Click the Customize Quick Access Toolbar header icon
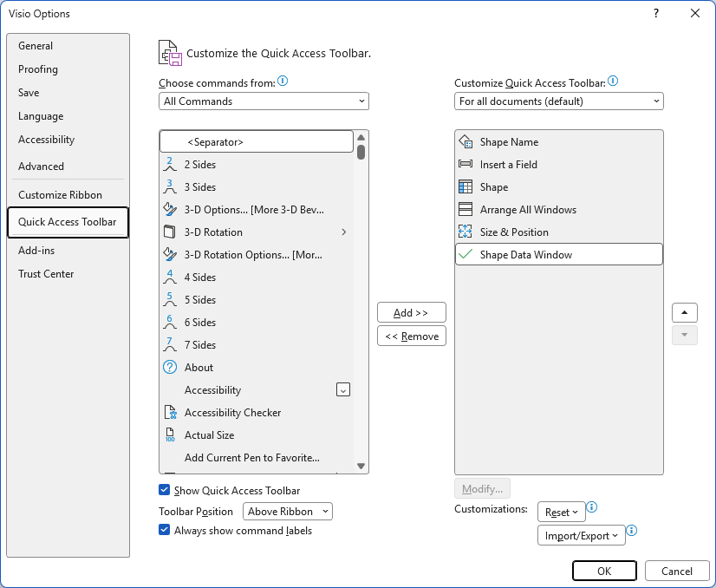Image resolution: width=716 pixels, height=588 pixels. [x=170, y=53]
